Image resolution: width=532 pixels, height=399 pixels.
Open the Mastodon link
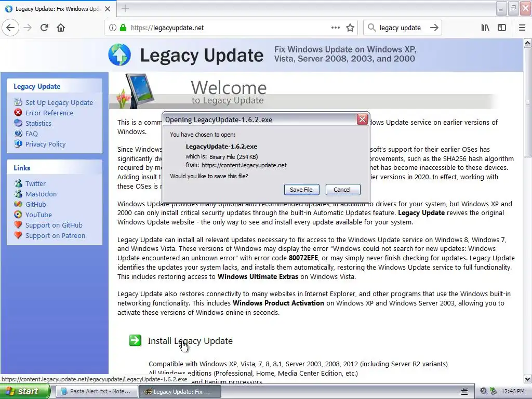(x=41, y=194)
